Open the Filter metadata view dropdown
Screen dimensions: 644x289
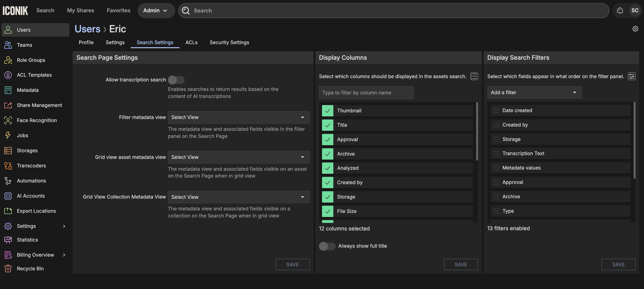(238, 117)
